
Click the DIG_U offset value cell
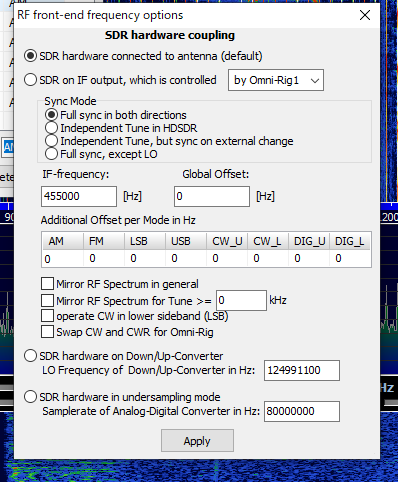coord(309,258)
